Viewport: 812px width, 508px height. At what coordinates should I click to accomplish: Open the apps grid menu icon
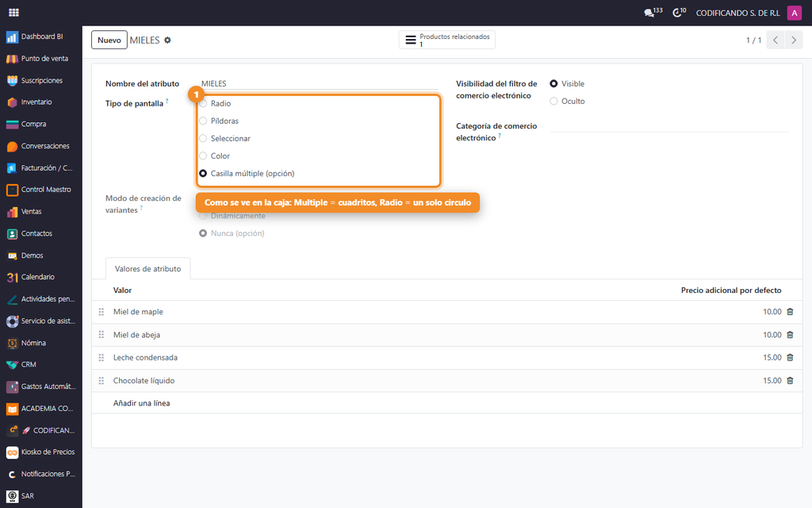pos(14,13)
